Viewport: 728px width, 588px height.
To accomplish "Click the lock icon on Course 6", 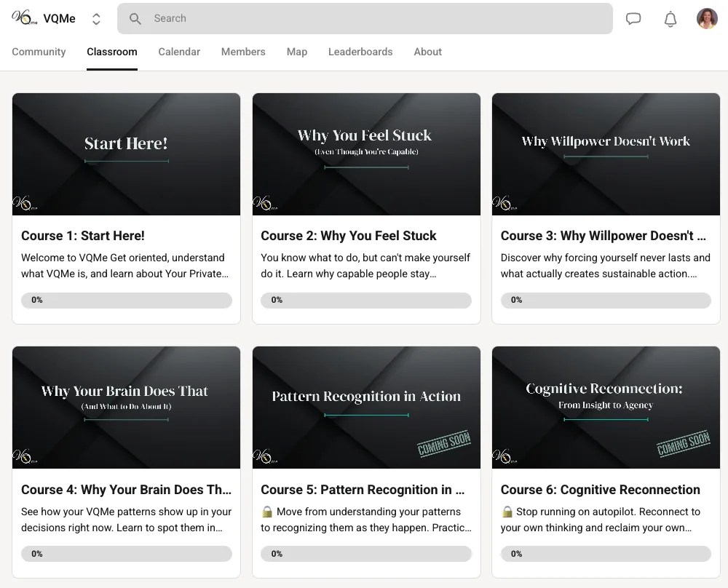I will coord(507,512).
